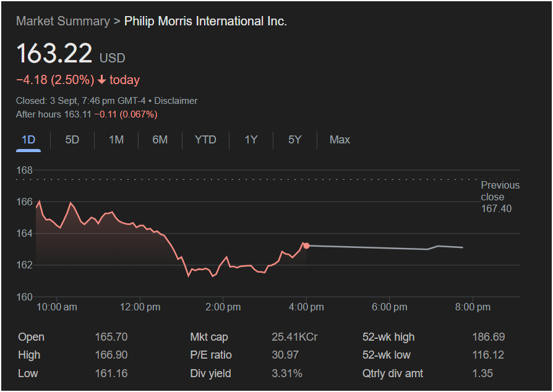Image resolution: width=553 pixels, height=392 pixels.
Task: Click the 12:00 pm axis label
Action: click(x=140, y=307)
